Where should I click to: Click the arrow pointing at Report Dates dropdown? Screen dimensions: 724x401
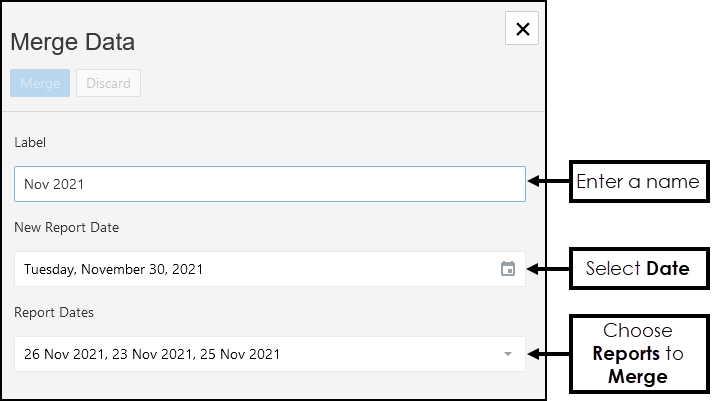[x=548, y=354]
